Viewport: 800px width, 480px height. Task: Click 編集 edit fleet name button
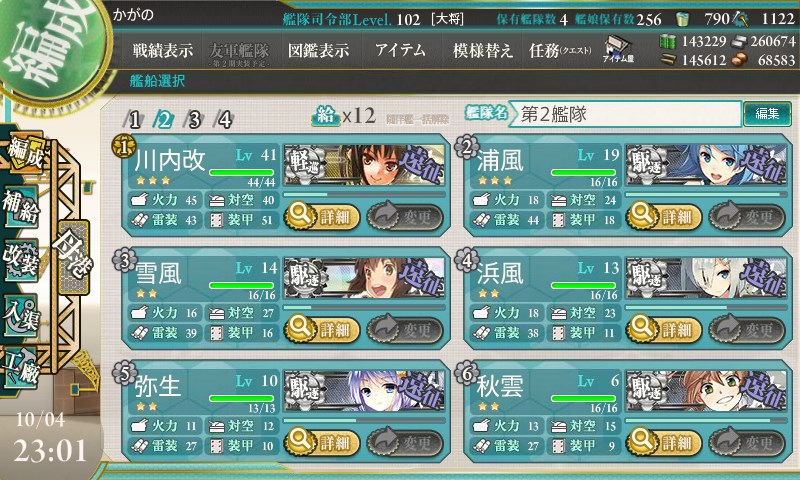(767, 113)
